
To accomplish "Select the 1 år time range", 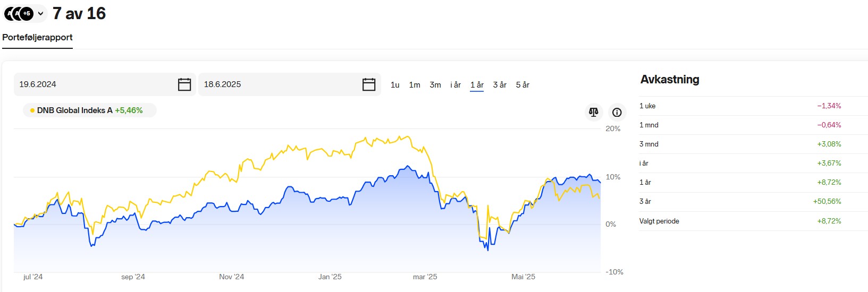I will 477,85.
